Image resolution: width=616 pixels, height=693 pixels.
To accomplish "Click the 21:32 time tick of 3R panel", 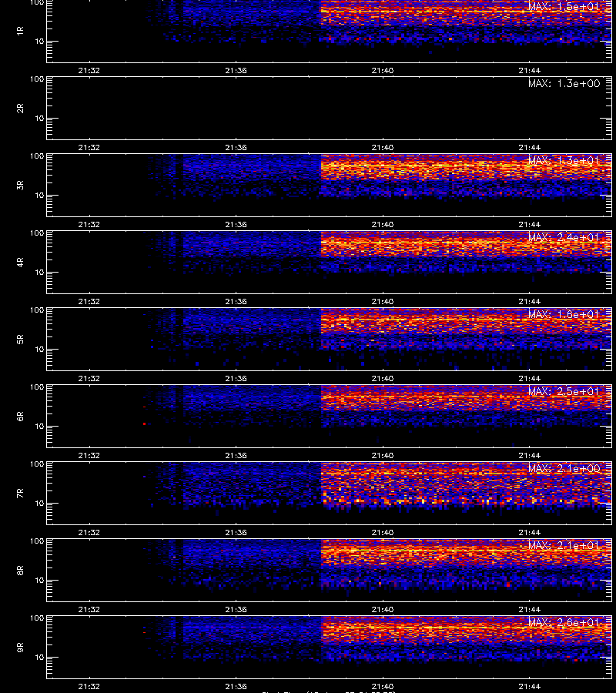I will [x=89, y=225].
